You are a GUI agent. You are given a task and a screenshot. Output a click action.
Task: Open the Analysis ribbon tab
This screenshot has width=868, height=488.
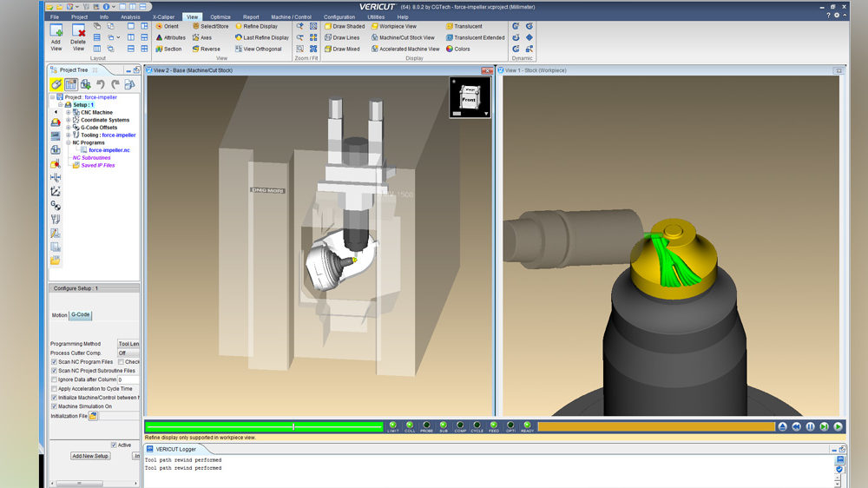[130, 16]
